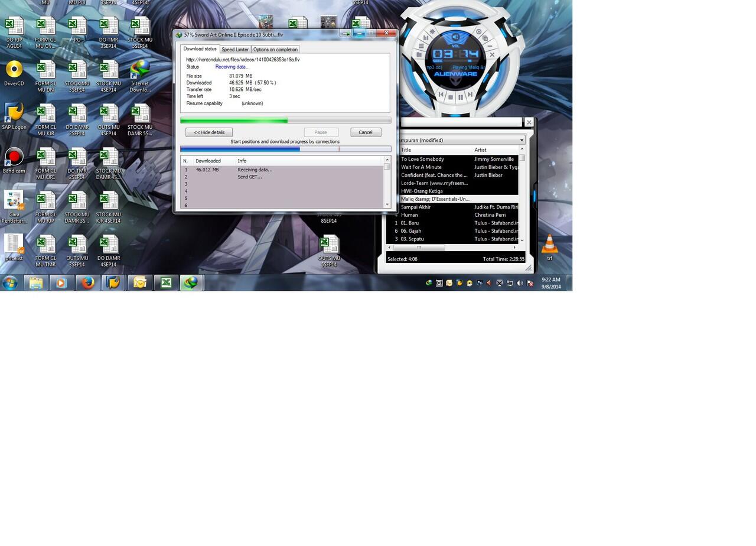The image size is (756, 546).
Task: Click the Pause button in download dialog
Action: pos(321,132)
